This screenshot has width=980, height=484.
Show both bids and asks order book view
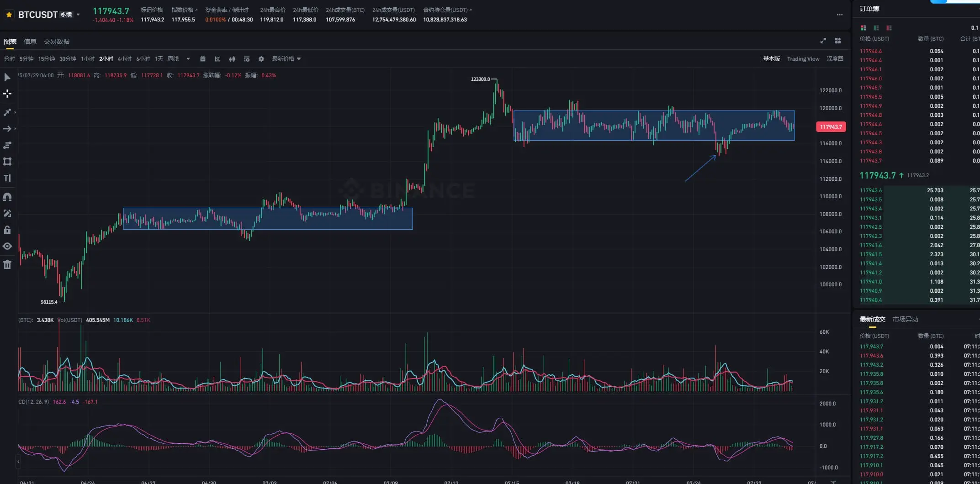tap(863, 28)
